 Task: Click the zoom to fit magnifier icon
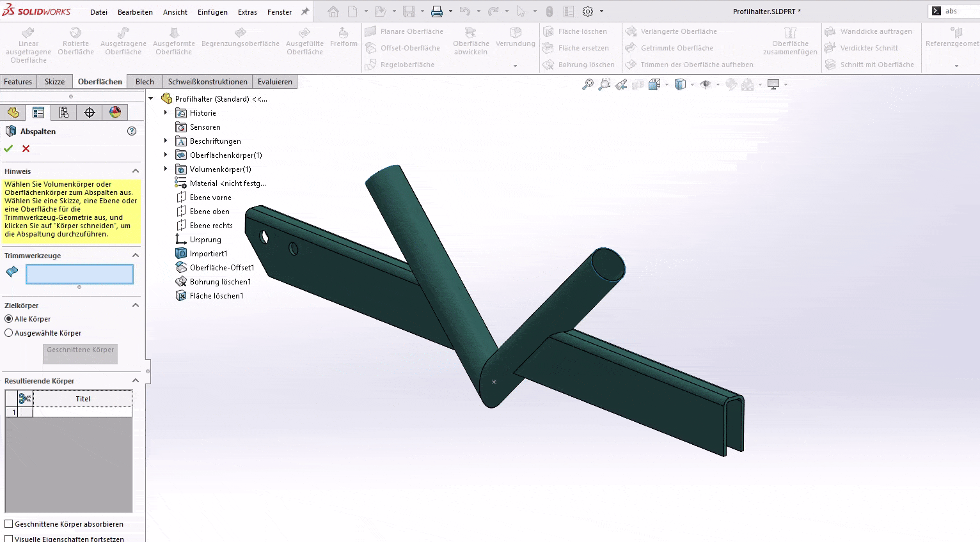pos(587,84)
